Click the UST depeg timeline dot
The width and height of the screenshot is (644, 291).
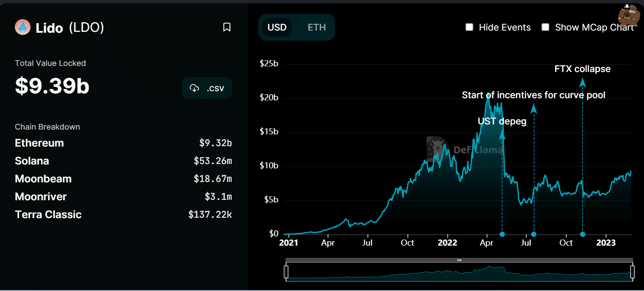coord(502,234)
